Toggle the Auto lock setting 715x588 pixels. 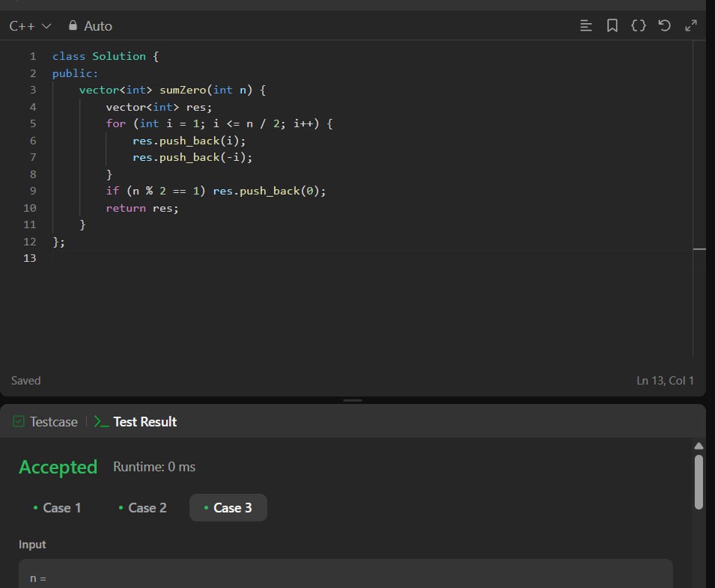[91, 26]
